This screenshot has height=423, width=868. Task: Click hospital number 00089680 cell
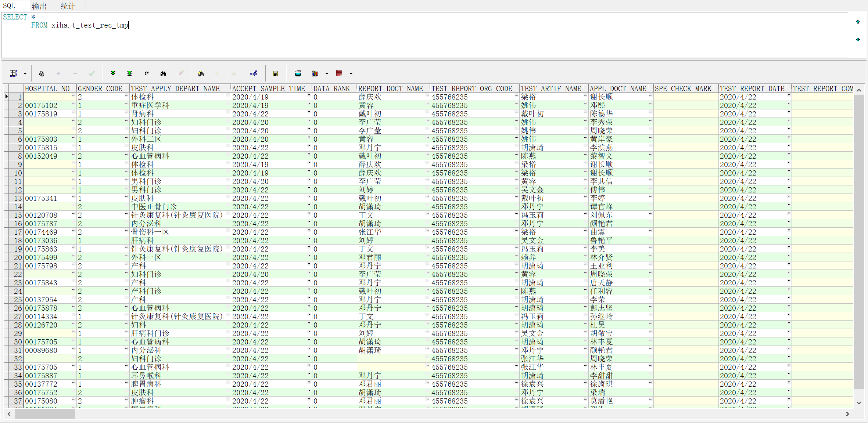click(x=50, y=350)
